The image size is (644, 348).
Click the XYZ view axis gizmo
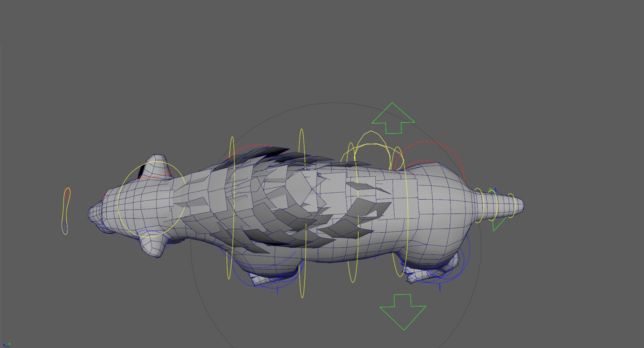pos(7,345)
